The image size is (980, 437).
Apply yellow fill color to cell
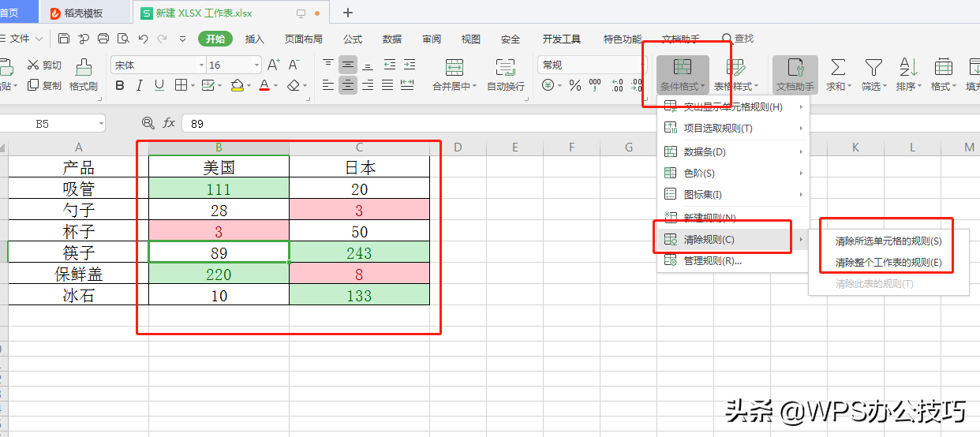[237, 85]
